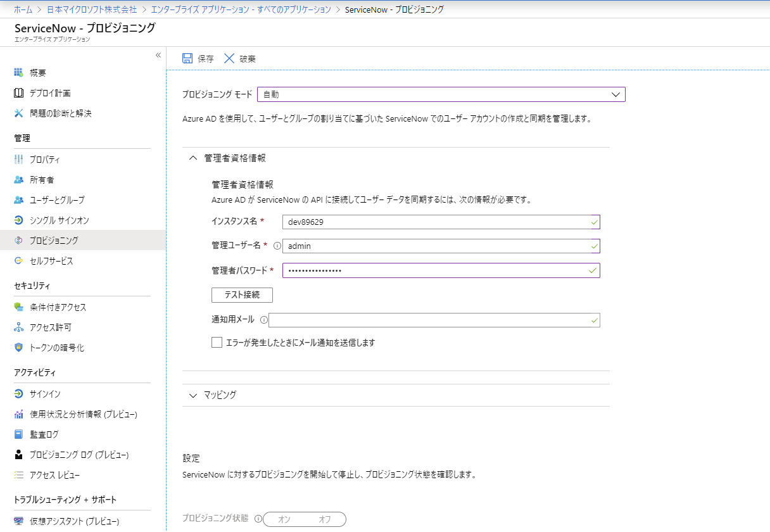The height and width of the screenshot is (532, 770).
Task: Click the インスタンス名 input field
Action: (441, 222)
